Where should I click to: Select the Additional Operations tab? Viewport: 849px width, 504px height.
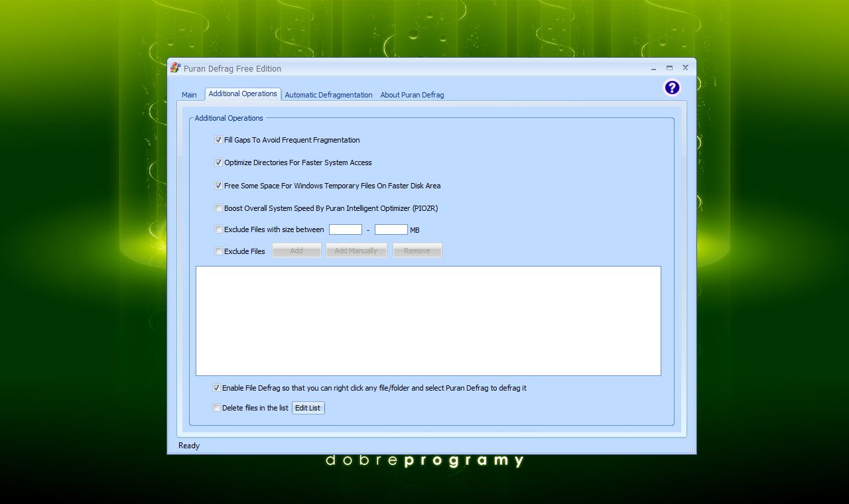click(x=243, y=94)
